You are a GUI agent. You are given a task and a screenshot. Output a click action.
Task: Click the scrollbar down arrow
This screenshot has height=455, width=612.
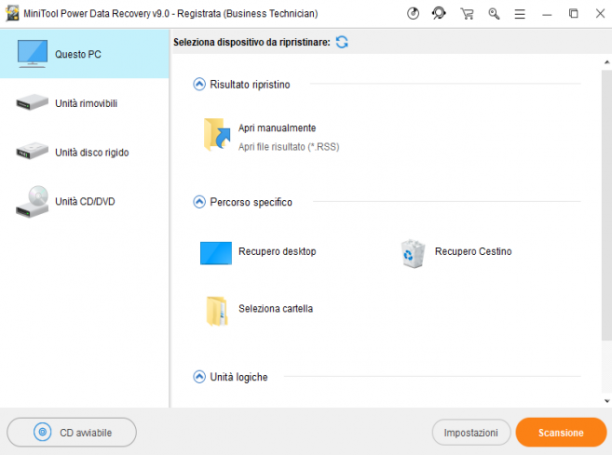pyautogui.click(x=607, y=401)
